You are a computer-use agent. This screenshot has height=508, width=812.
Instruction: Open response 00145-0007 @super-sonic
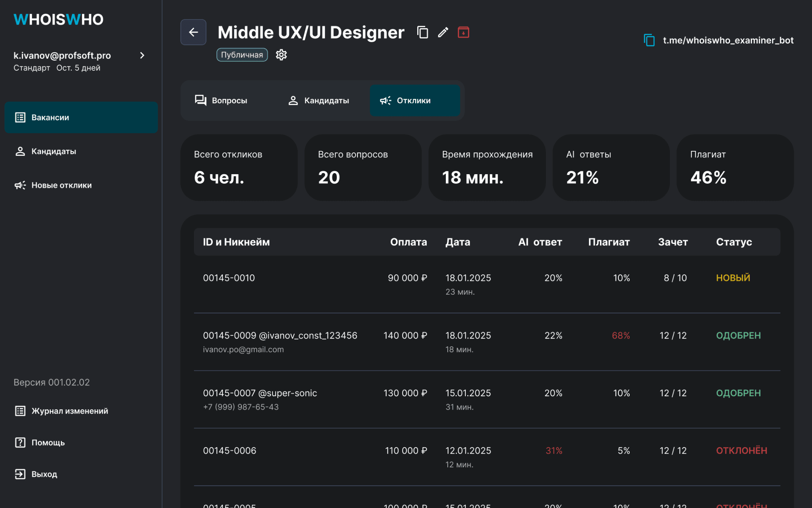point(487,400)
